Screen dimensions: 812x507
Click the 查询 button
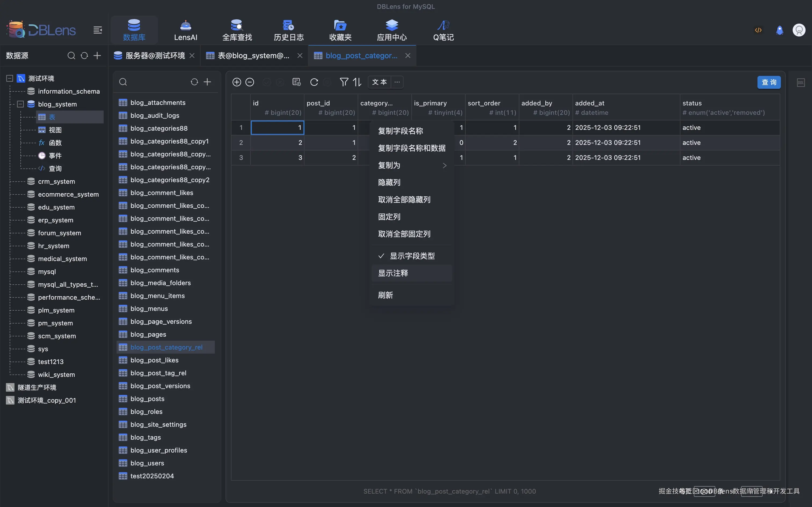click(x=769, y=82)
